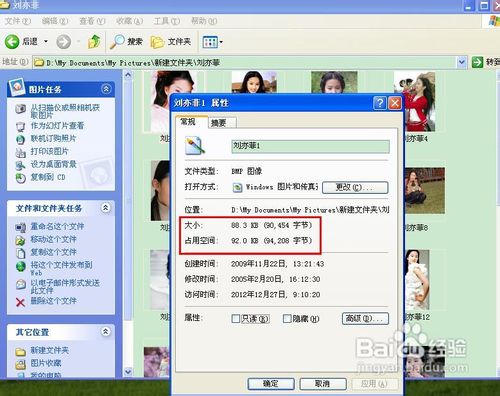500x396 pixels.
Task: Open Search (搜索) in the toolbar
Action: pos(126,42)
